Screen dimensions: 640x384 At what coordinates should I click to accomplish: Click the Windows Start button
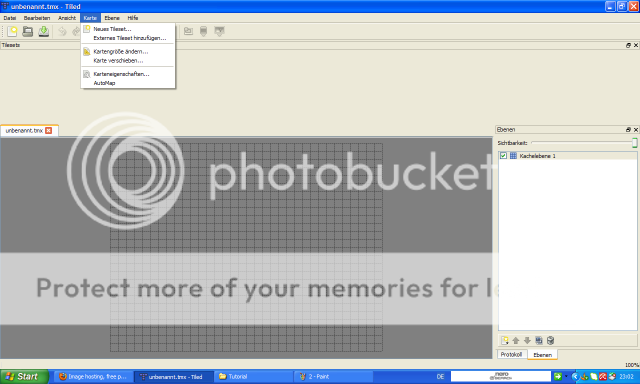point(24,377)
